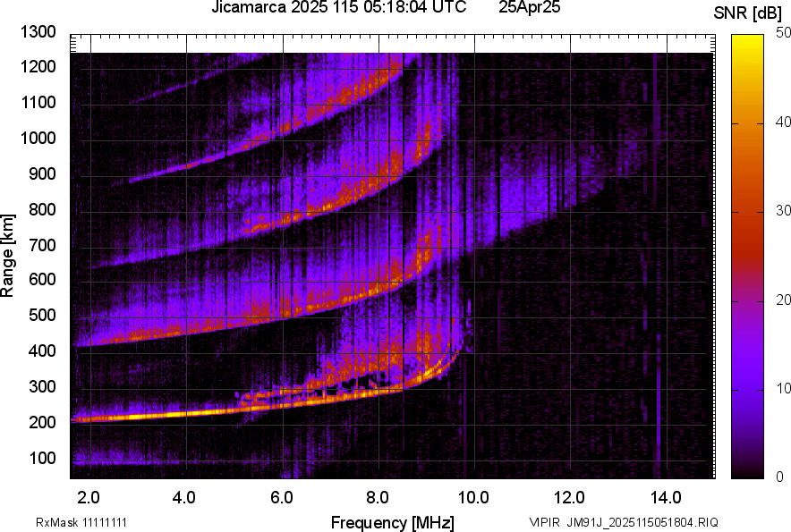Image resolution: width=791 pixels, height=532 pixels.
Task: Click the '600' range tick label
Action: click(x=42, y=279)
